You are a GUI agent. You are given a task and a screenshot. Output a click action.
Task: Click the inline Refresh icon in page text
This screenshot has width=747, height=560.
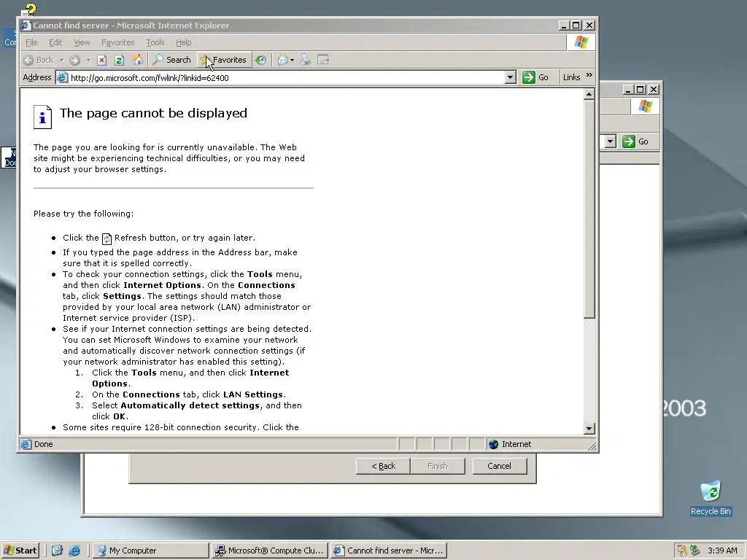pos(107,238)
